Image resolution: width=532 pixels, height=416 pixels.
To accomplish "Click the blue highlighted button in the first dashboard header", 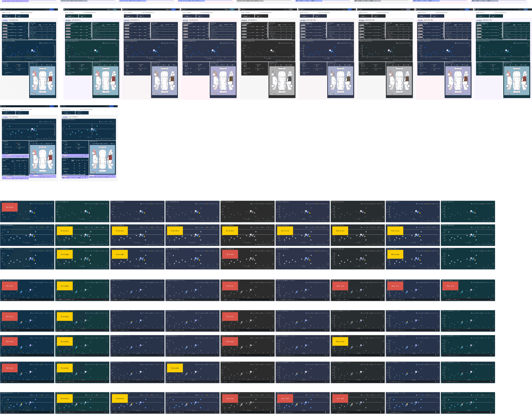I will [52, 10].
